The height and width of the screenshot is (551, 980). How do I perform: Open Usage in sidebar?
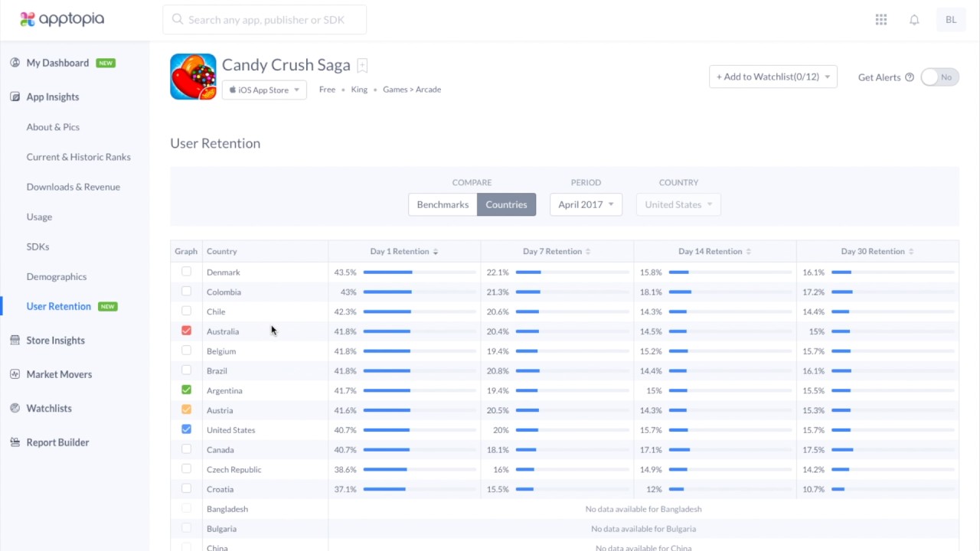click(x=39, y=217)
